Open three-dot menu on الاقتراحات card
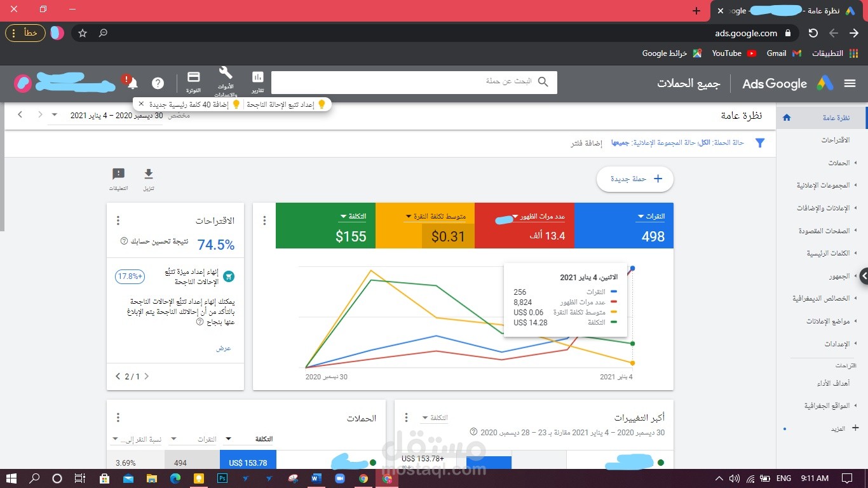This screenshot has width=868, height=488. point(118,220)
